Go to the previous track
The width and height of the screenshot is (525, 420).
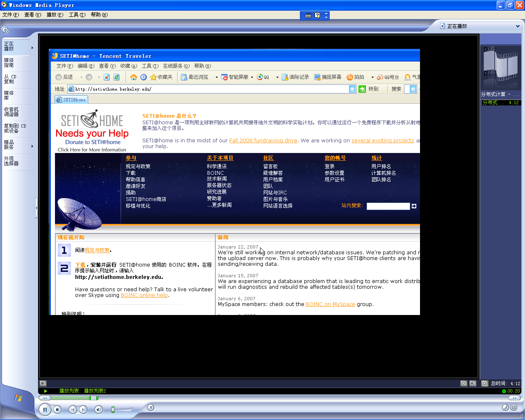tap(73, 409)
